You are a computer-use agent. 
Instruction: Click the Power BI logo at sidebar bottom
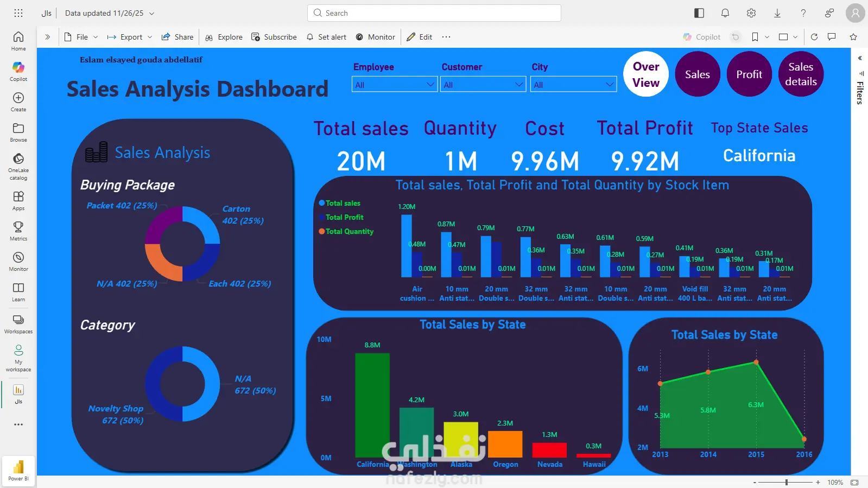point(18,470)
